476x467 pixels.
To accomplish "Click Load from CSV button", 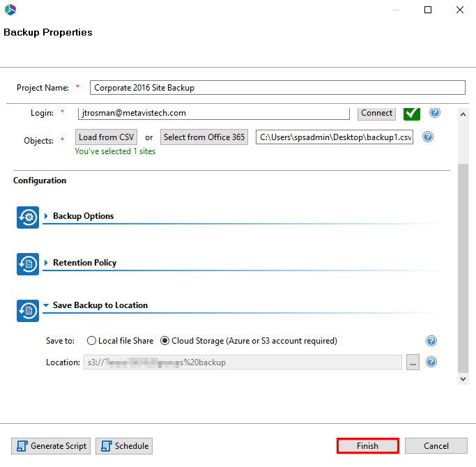I will 107,137.
